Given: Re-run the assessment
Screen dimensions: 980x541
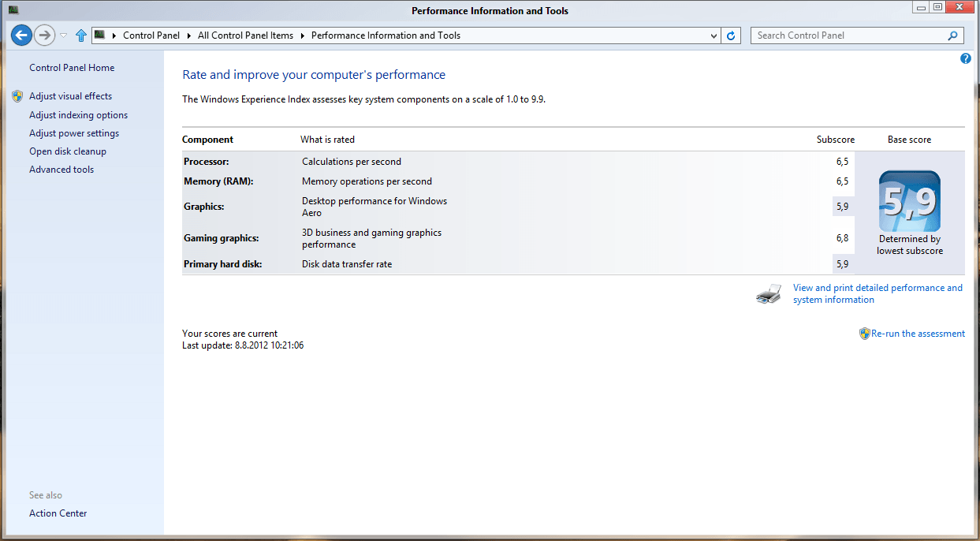Looking at the screenshot, I should tap(918, 334).
